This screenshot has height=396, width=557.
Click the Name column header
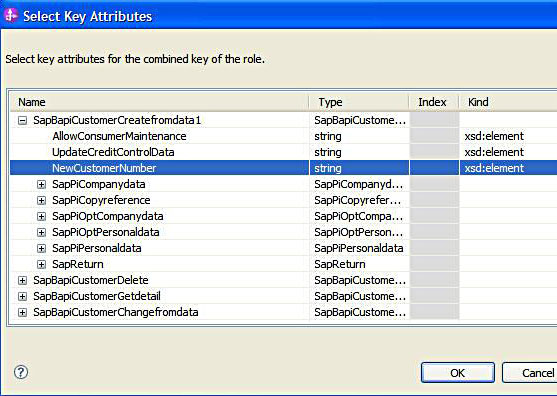tap(159, 102)
